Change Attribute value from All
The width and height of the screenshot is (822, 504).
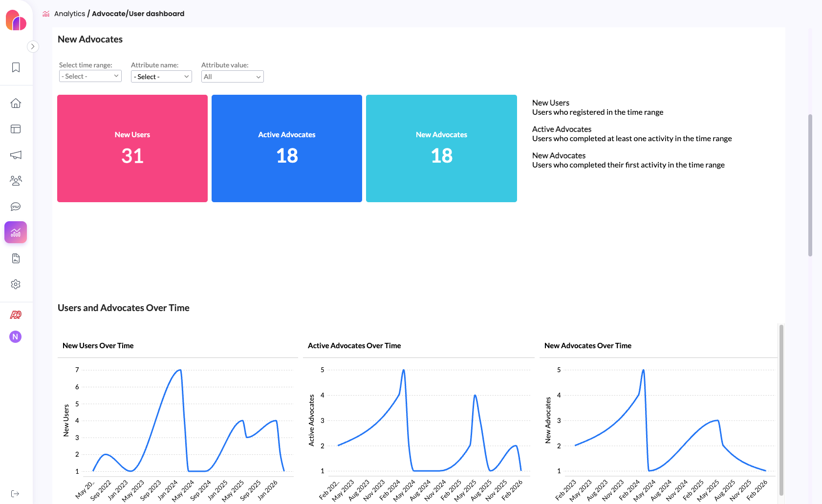point(232,76)
